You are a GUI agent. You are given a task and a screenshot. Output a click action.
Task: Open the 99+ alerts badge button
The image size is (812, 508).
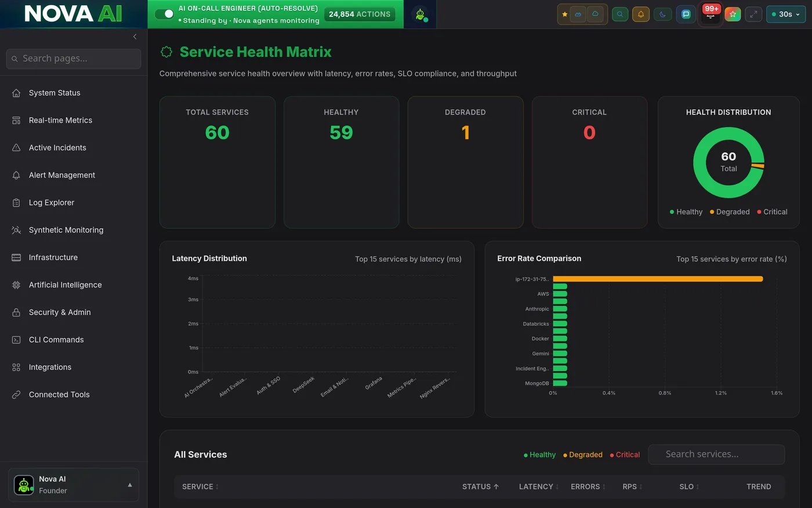[x=710, y=14]
